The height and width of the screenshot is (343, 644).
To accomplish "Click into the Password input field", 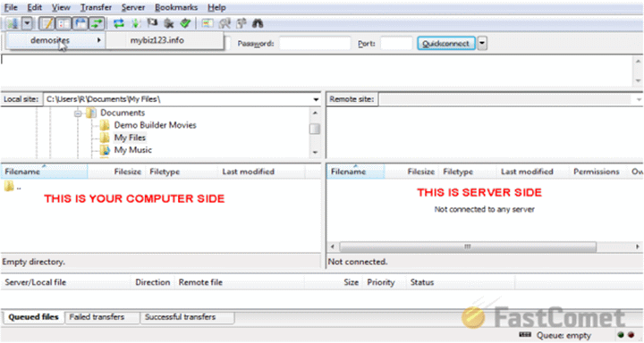I will click(315, 43).
